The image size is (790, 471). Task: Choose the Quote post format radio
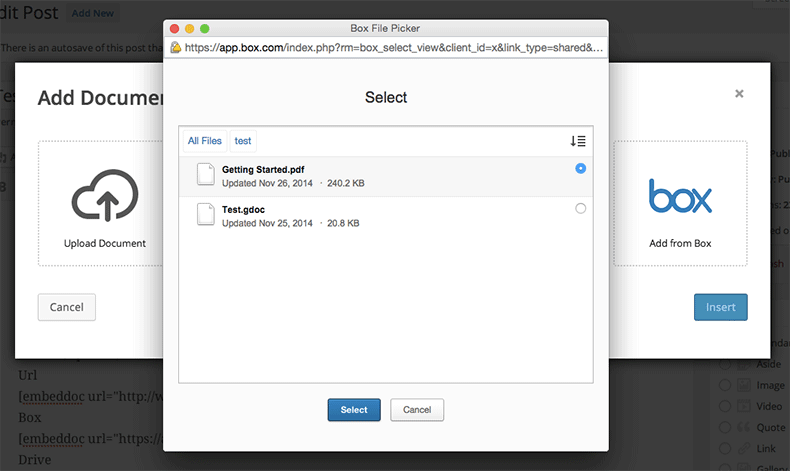coord(725,428)
